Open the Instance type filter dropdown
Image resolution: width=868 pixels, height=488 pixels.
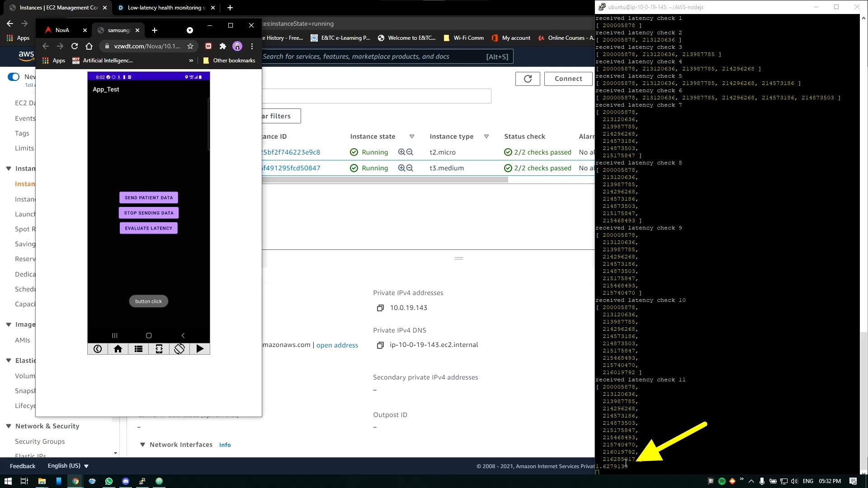point(486,136)
